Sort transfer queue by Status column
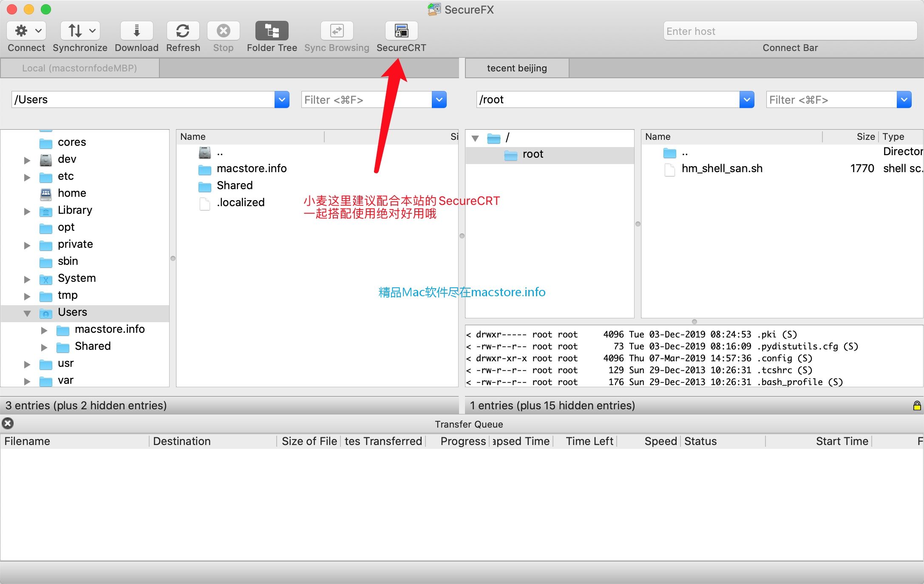 (723, 441)
